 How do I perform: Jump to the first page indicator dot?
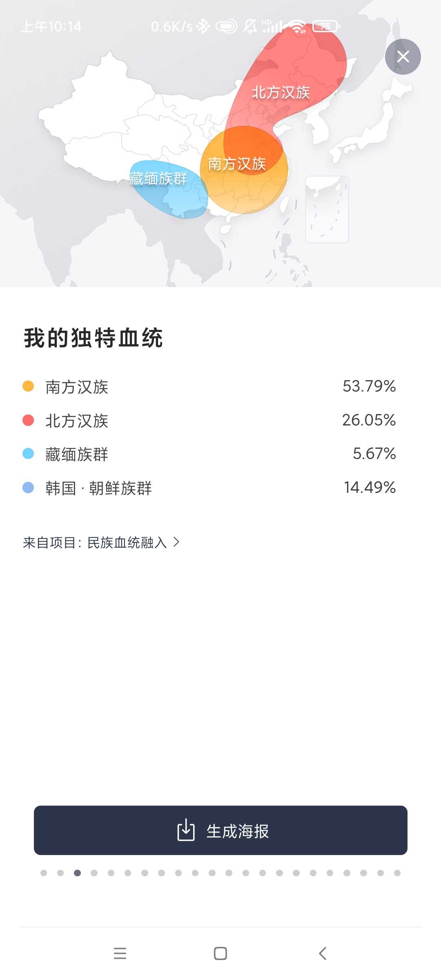pos(44,873)
